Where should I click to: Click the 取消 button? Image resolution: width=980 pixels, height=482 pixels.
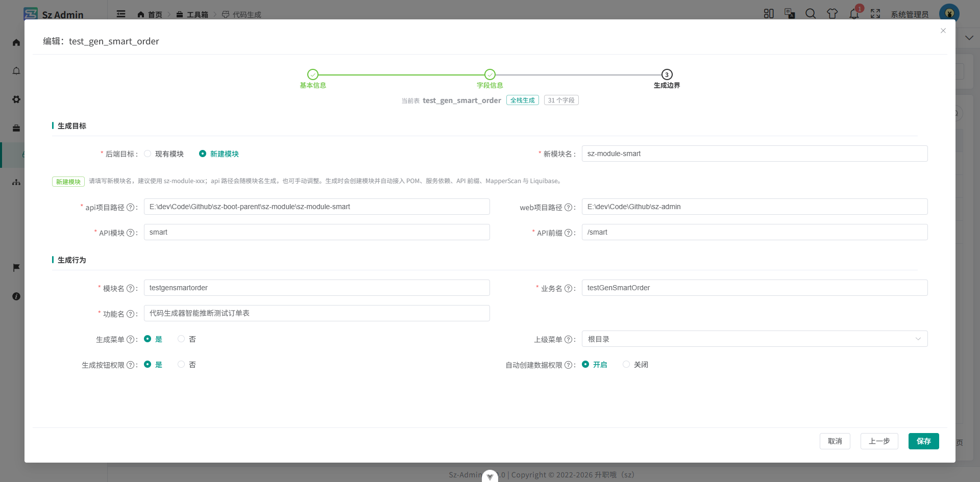[835, 441]
